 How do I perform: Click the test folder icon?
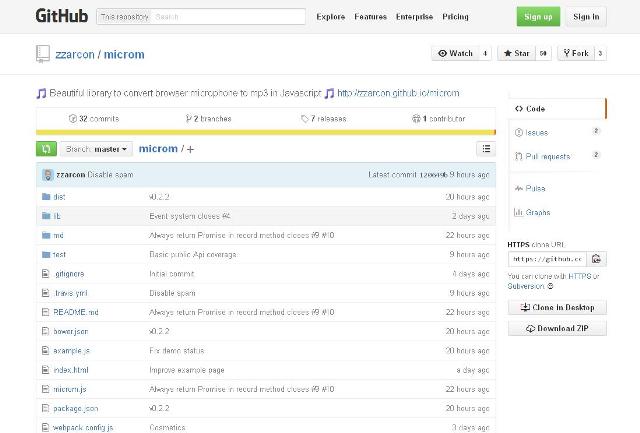46,254
